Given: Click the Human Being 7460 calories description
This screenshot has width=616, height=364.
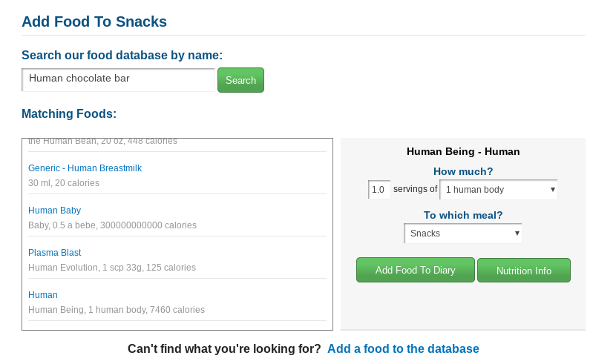Looking at the screenshot, I should click(117, 310).
